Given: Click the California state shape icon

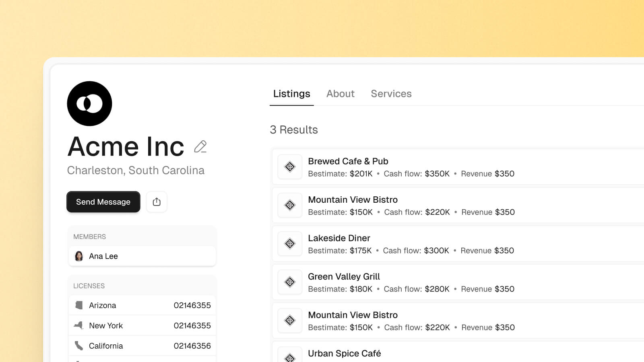Looking at the screenshot, I should coord(79,346).
